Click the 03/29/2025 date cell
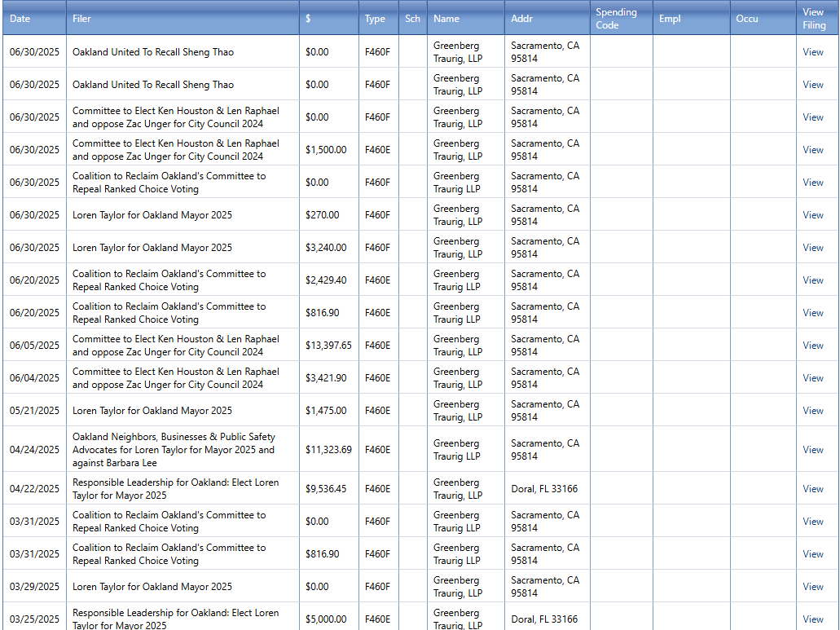This screenshot has width=840, height=630. coord(34,587)
